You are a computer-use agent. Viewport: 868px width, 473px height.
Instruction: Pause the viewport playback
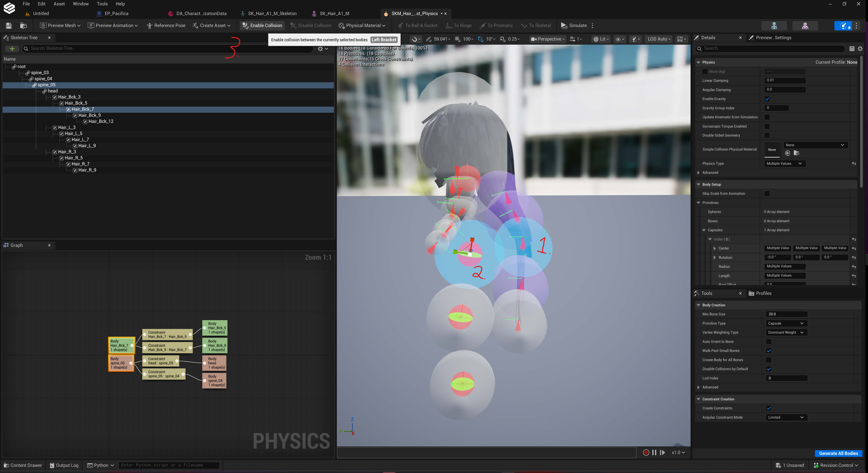click(x=654, y=452)
